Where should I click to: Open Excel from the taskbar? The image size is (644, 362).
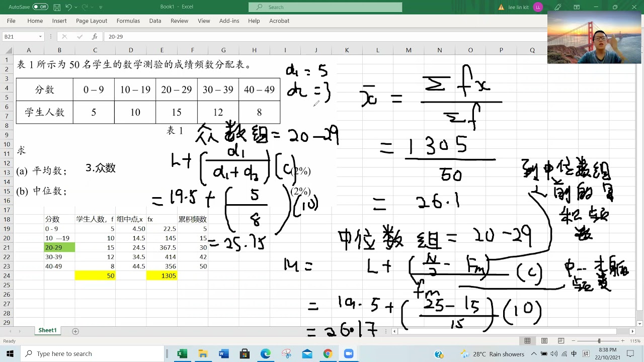click(182, 354)
